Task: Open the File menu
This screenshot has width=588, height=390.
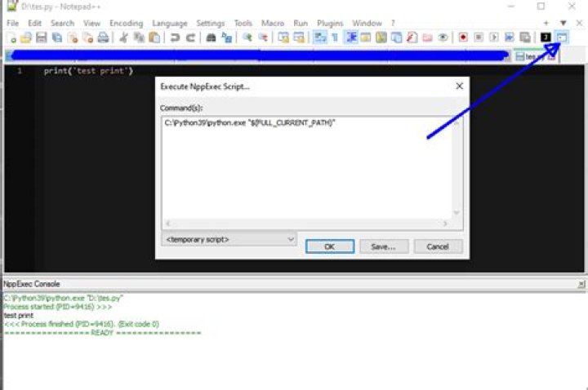Action: (13, 23)
